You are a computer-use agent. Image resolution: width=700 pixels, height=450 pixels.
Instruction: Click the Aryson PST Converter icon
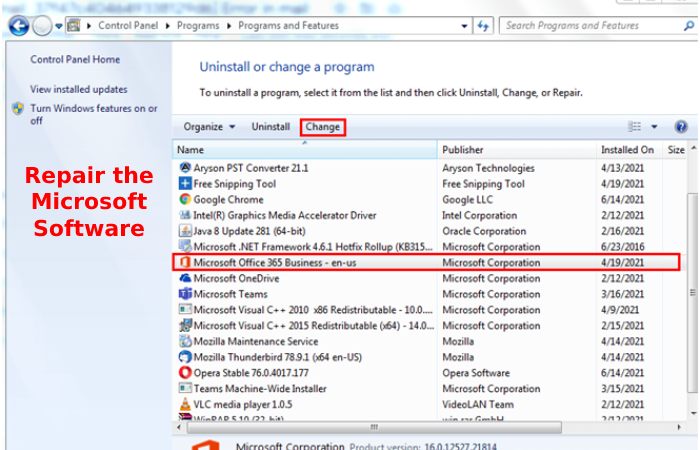click(x=185, y=168)
